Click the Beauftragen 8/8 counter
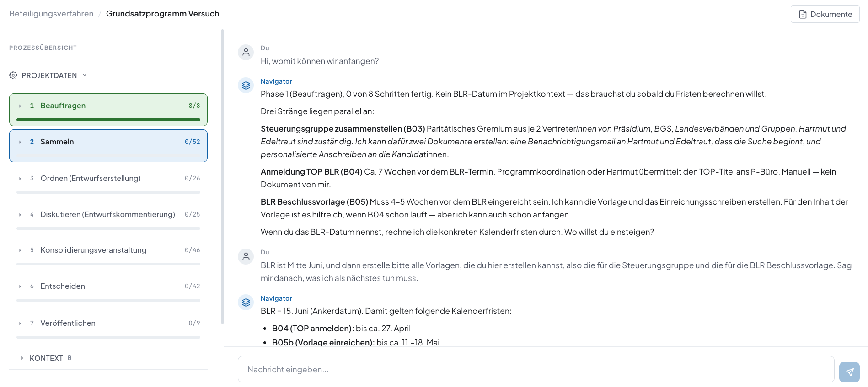The image size is (868, 387). tap(194, 106)
